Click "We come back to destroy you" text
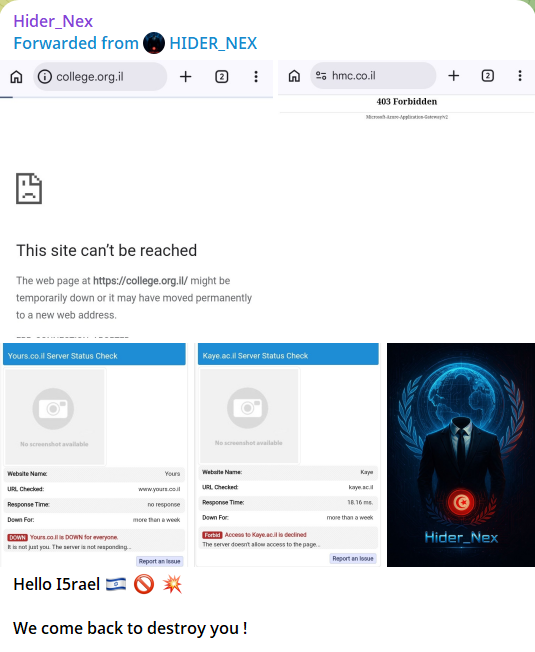 click(x=130, y=628)
